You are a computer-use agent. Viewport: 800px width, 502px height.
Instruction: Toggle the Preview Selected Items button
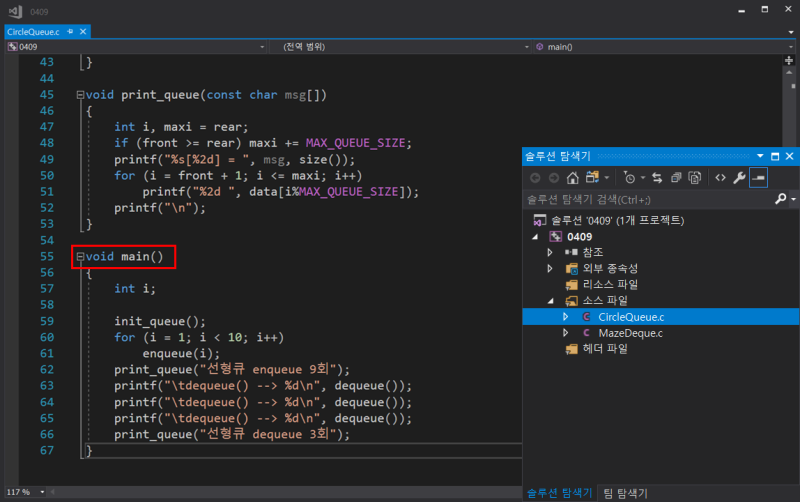coord(759,178)
